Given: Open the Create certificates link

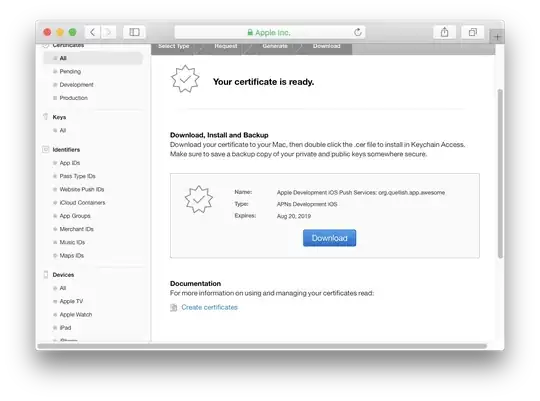Looking at the screenshot, I should [x=209, y=307].
